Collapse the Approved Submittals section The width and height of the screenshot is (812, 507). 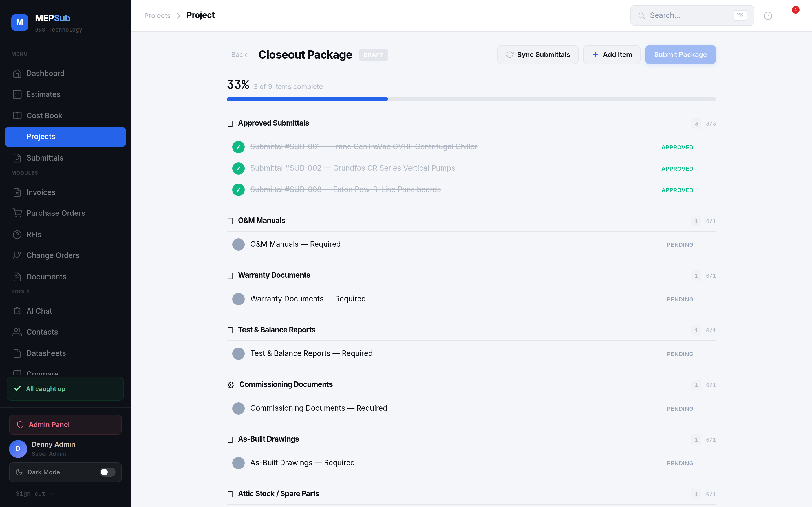[273, 123]
